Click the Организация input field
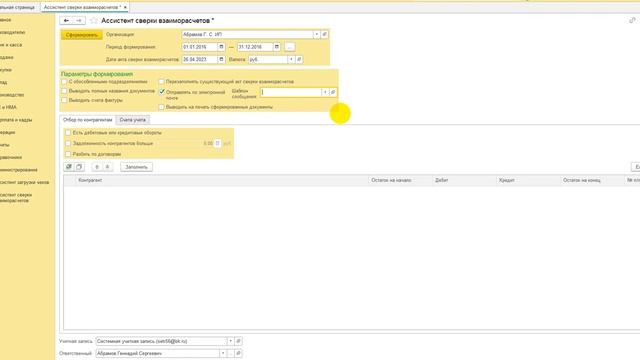 coord(247,35)
